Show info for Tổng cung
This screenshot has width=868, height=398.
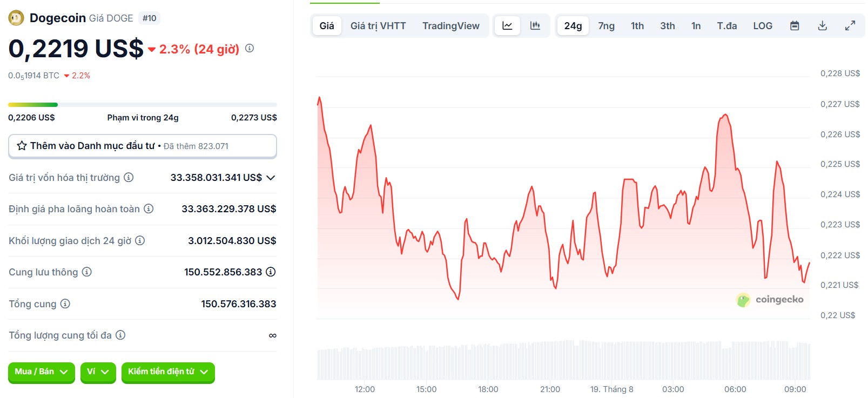pos(65,303)
